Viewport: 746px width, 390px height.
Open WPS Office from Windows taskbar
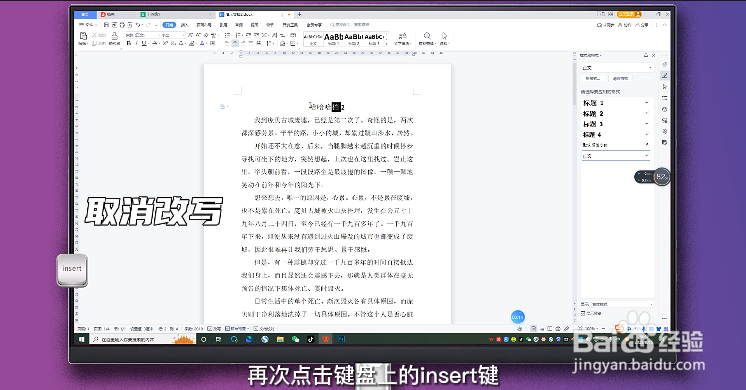coord(326,339)
